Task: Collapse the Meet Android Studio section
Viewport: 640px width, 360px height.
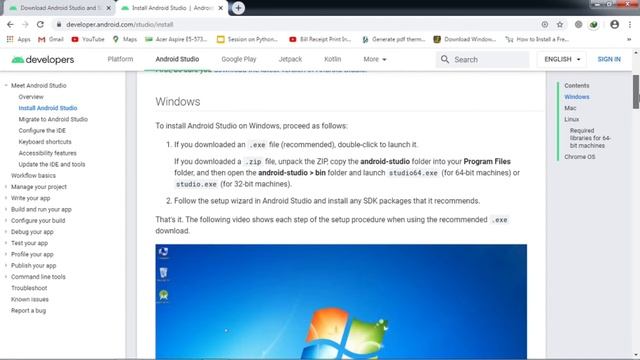Action: click(x=6, y=86)
